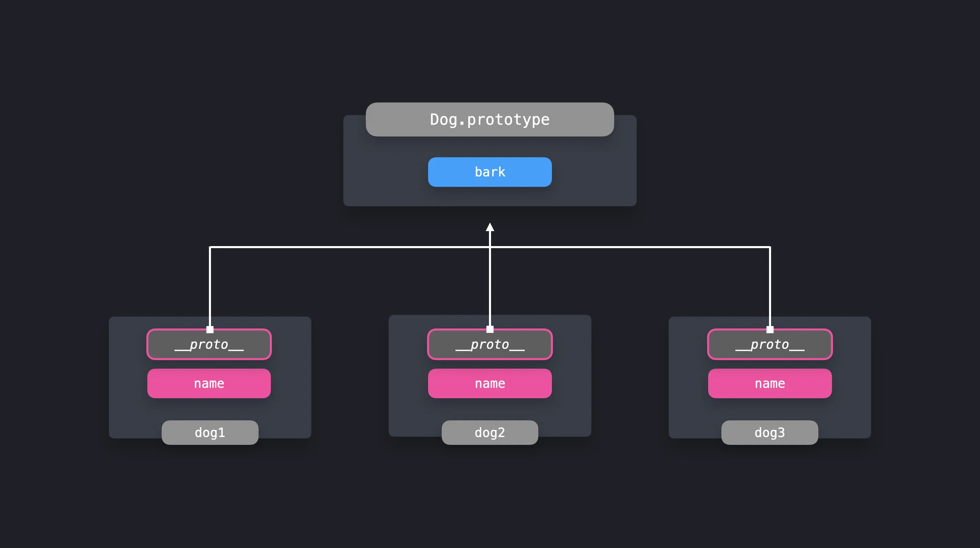This screenshot has width=980, height=548.
Task: Select the name property in dog2
Action: (490, 383)
